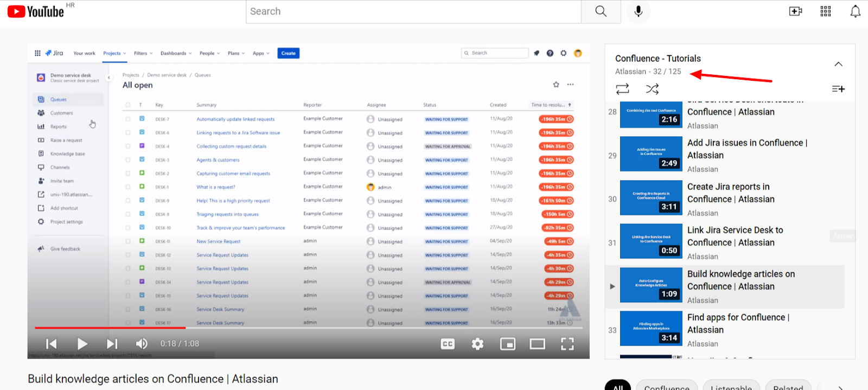
Task: Click the red video progress bar
Action: click(x=110, y=328)
